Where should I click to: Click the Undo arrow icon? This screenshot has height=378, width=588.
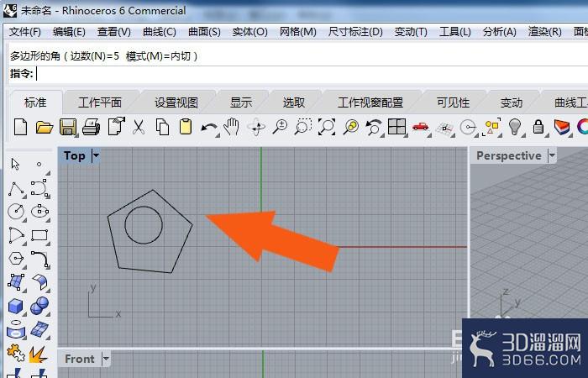click(208, 128)
